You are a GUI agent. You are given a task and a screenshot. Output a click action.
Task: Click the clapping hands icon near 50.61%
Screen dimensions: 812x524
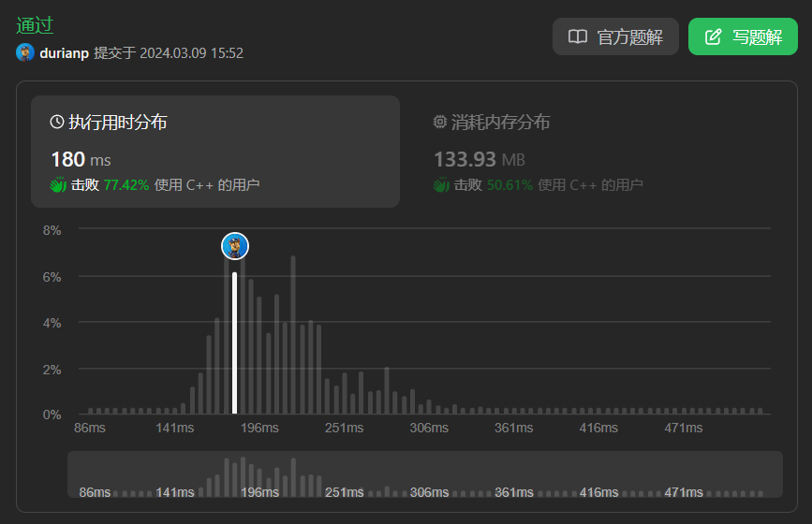(441, 184)
